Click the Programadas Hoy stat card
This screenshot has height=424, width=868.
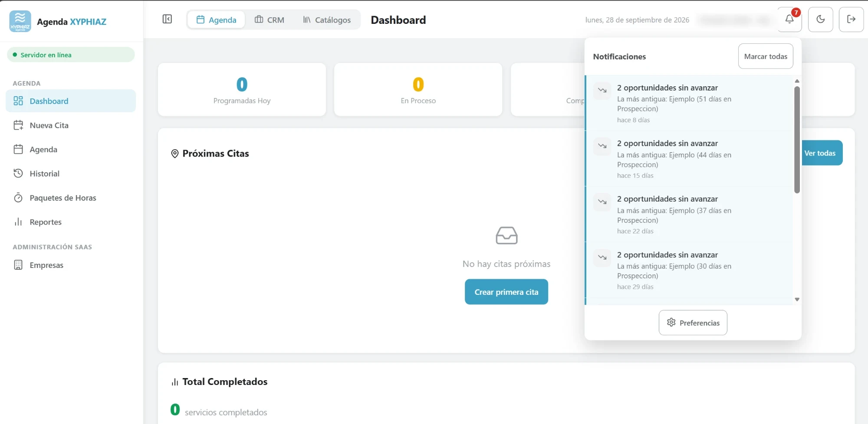(x=242, y=90)
